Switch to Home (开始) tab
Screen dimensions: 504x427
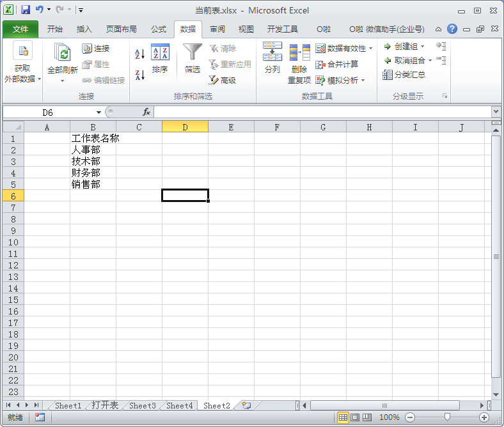(54, 29)
